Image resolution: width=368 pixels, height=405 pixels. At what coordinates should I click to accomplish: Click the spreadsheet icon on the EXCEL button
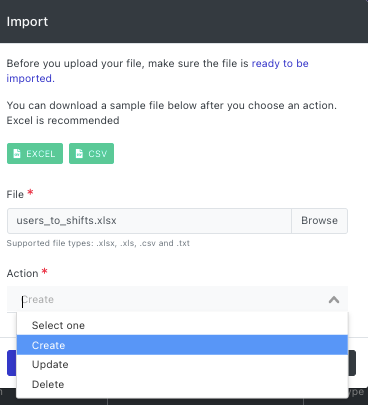tap(17, 154)
